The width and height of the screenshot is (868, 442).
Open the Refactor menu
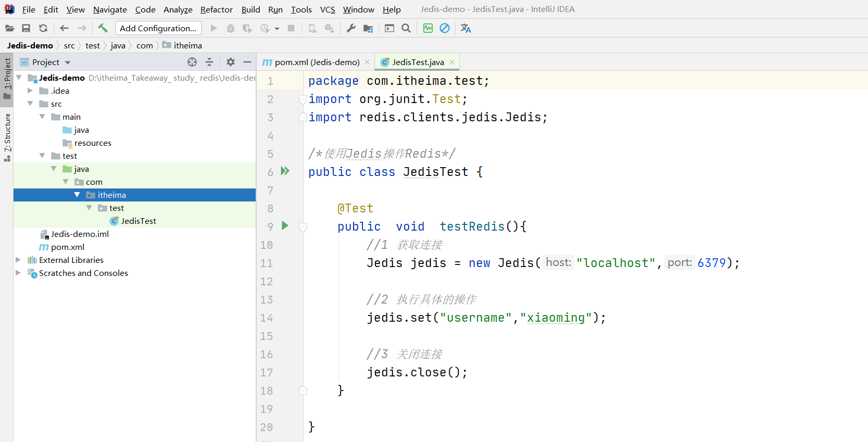217,9
